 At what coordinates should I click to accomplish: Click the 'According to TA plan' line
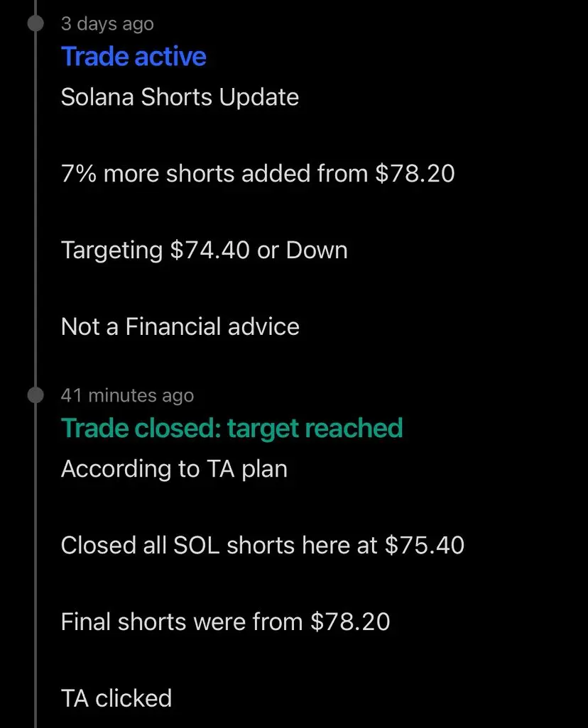click(x=174, y=469)
